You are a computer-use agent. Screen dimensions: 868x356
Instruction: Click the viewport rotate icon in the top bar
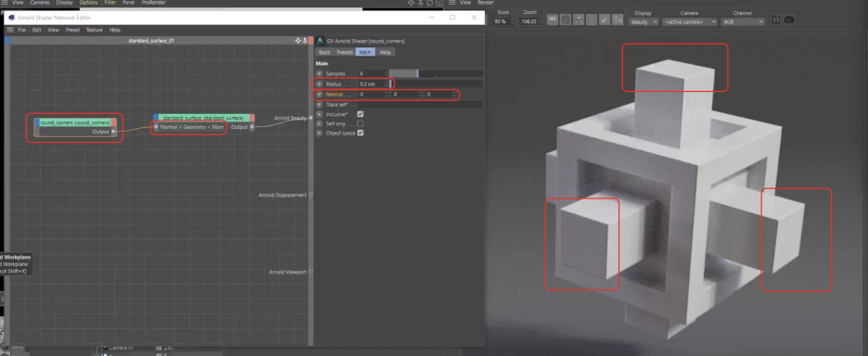click(x=429, y=3)
